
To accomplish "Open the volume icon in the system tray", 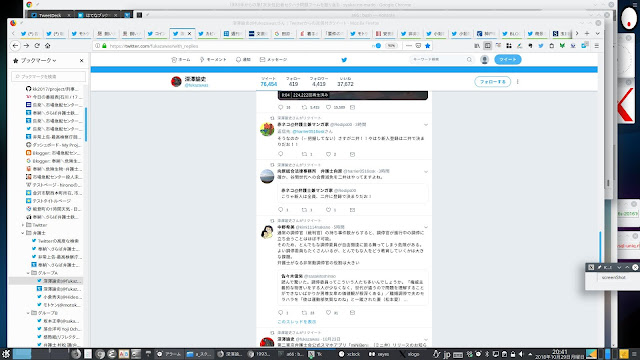I will 521,354.
